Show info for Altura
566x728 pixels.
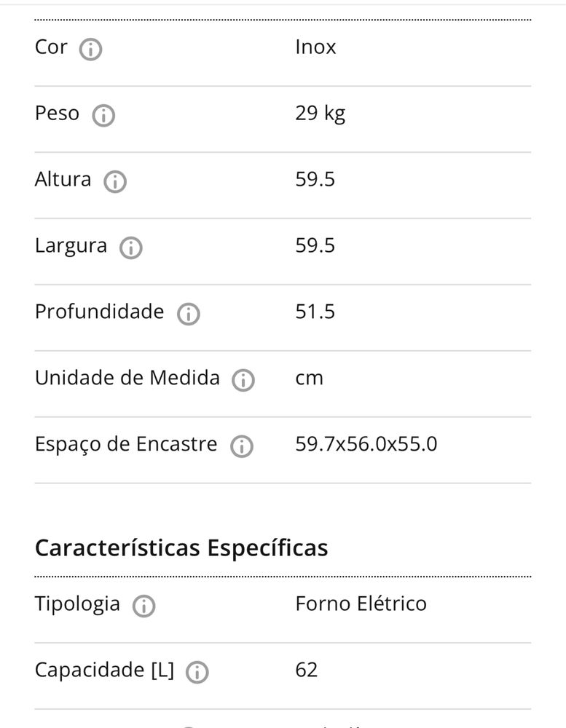click(115, 181)
